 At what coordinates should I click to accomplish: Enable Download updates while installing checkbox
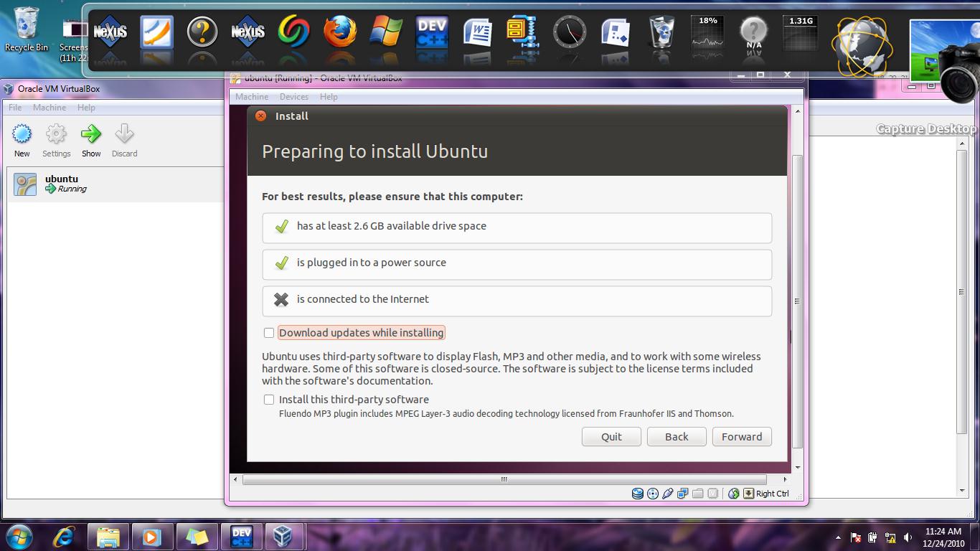(x=269, y=333)
